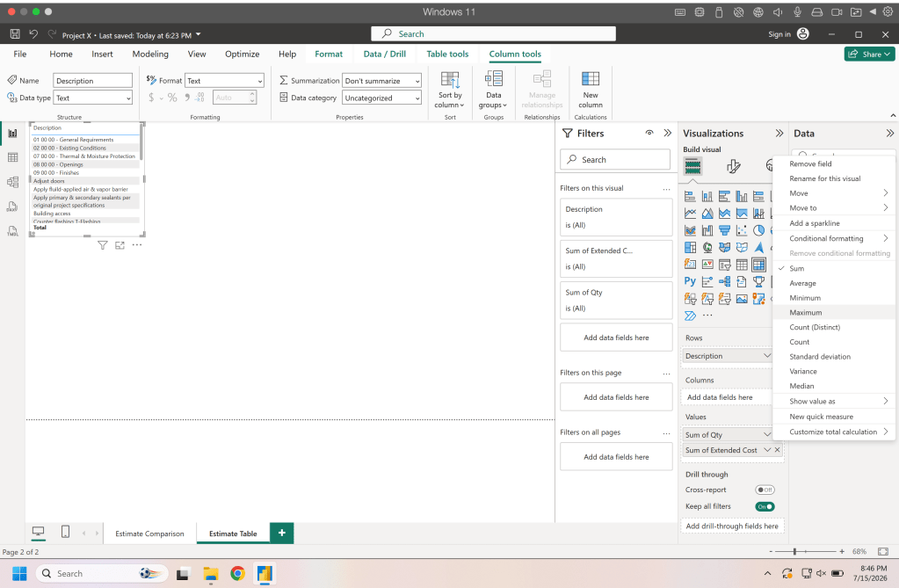Image resolution: width=899 pixels, height=588 pixels.
Task: Toggle Cross-report drill through switch
Action: click(765, 490)
